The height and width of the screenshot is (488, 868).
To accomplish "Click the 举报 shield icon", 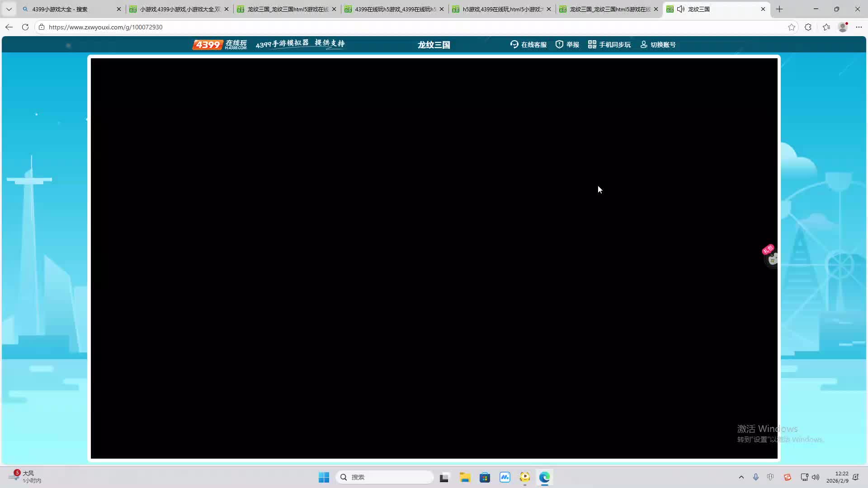I will 559,44.
